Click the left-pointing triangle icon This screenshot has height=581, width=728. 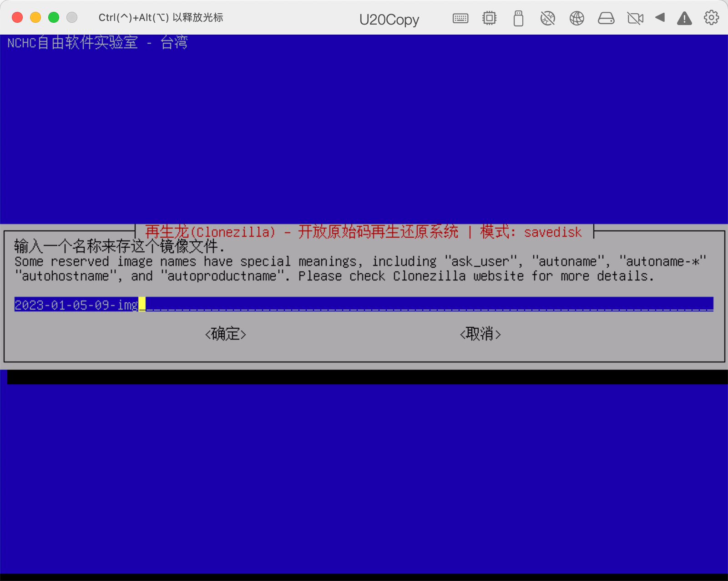[660, 18]
